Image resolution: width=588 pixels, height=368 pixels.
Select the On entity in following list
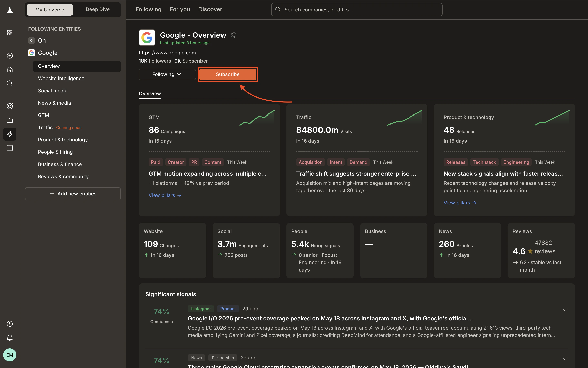pos(42,40)
